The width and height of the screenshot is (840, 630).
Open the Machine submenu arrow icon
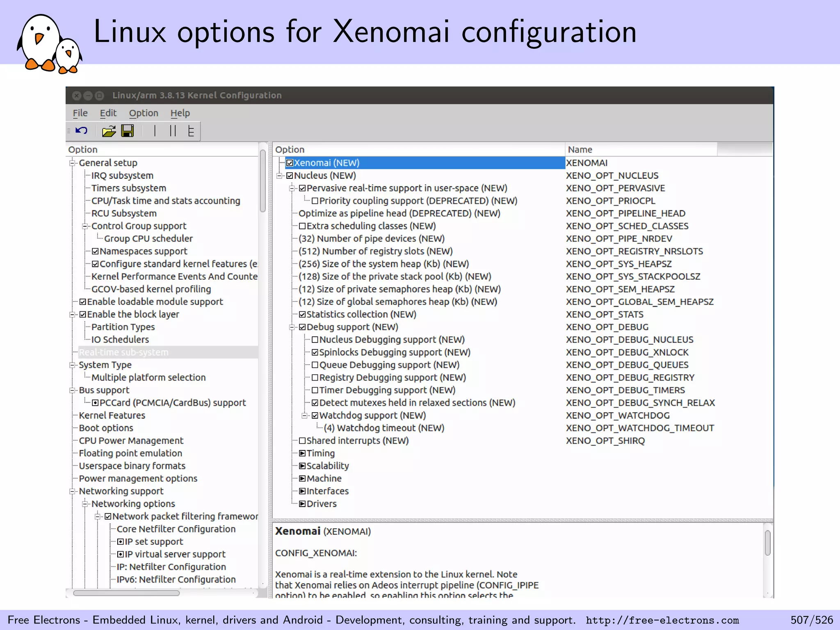tap(302, 479)
